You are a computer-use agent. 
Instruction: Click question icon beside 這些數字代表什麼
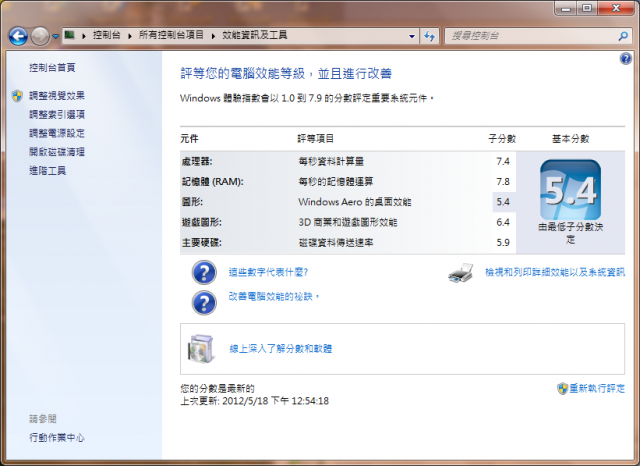pyautogui.click(x=204, y=272)
